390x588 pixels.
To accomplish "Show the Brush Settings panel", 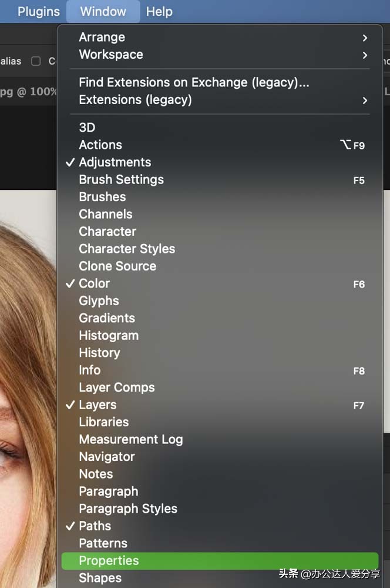I will (220, 179).
